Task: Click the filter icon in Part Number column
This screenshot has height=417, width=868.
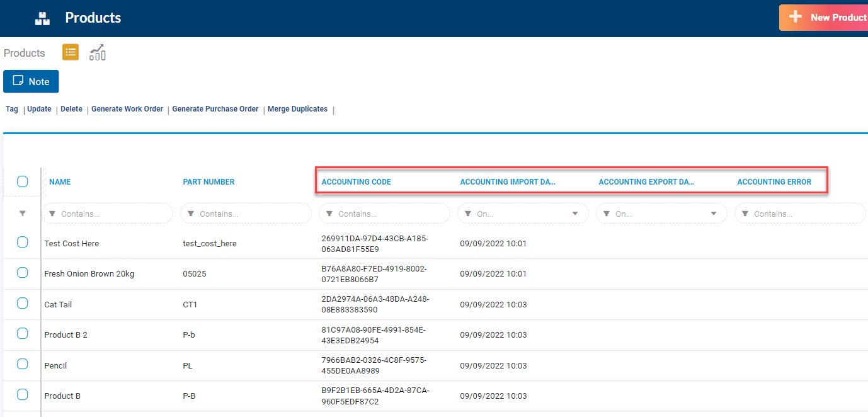Action: [191, 214]
